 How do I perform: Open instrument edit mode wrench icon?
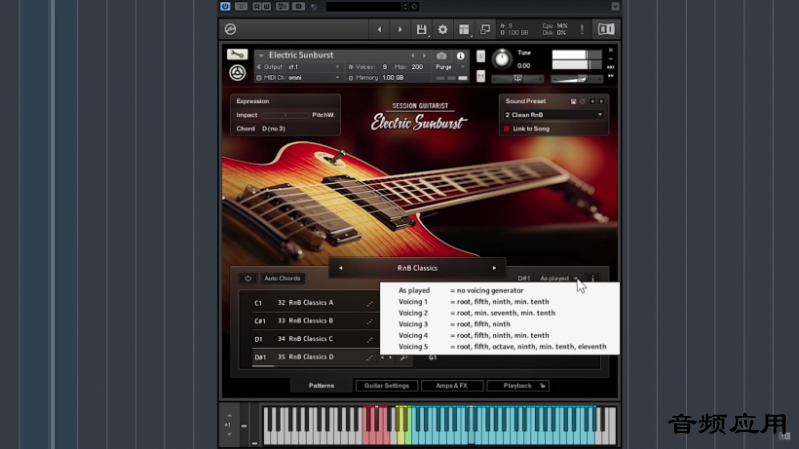point(237,54)
